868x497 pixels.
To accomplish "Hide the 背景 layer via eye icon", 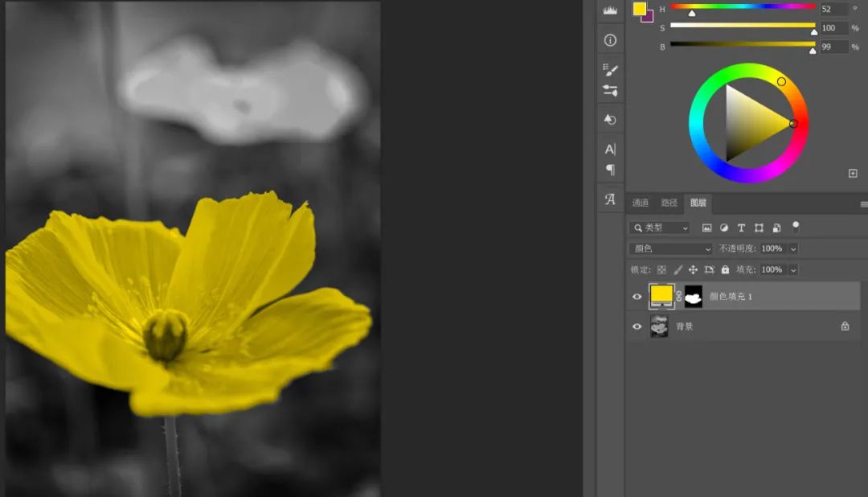I will click(637, 327).
